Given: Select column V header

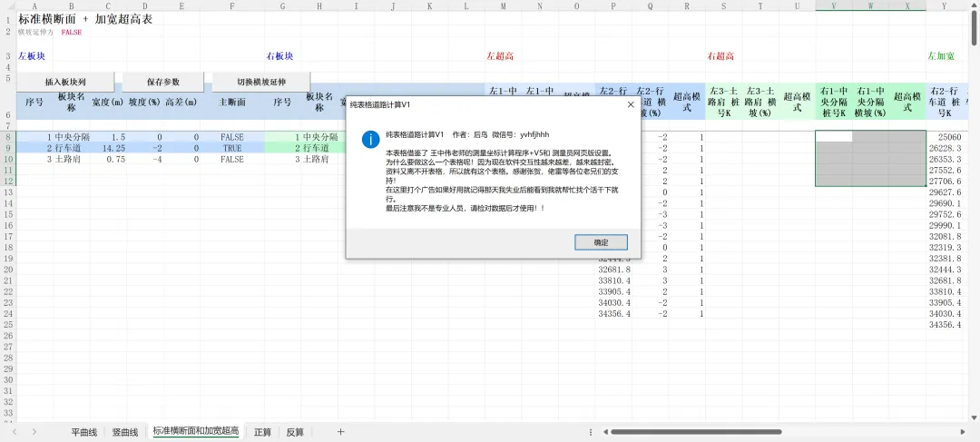Looking at the screenshot, I should (834, 5).
